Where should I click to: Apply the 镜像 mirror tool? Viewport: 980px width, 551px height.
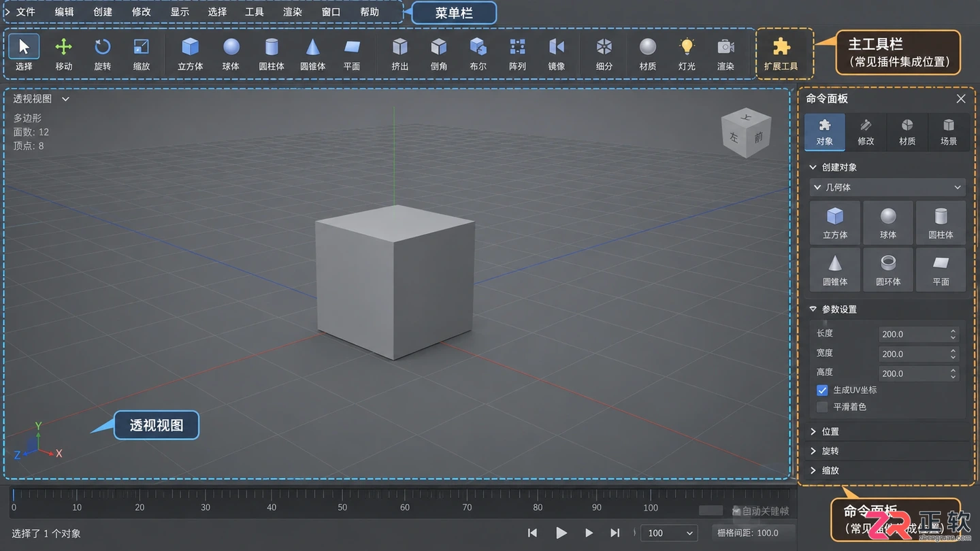pyautogui.click(x=557, y=53)
